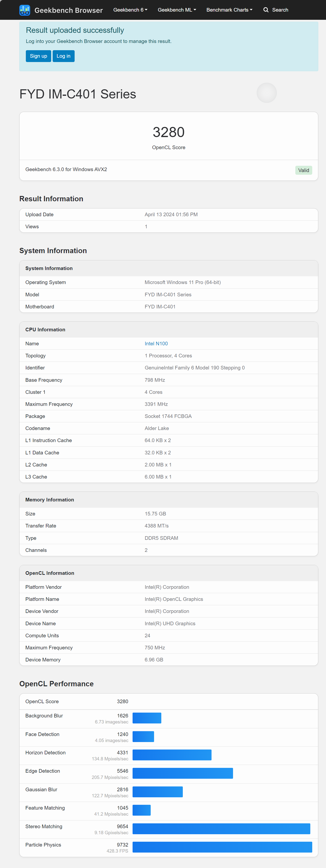Viewport: 326px width, 868px height.
Task: Click 'Socket 1744 FCBGA' package value
Action: coord(168,416)
